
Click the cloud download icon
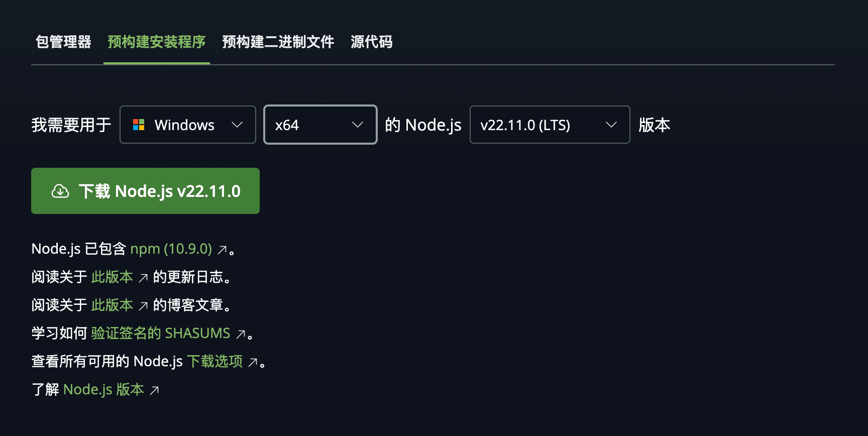[60, 191]
